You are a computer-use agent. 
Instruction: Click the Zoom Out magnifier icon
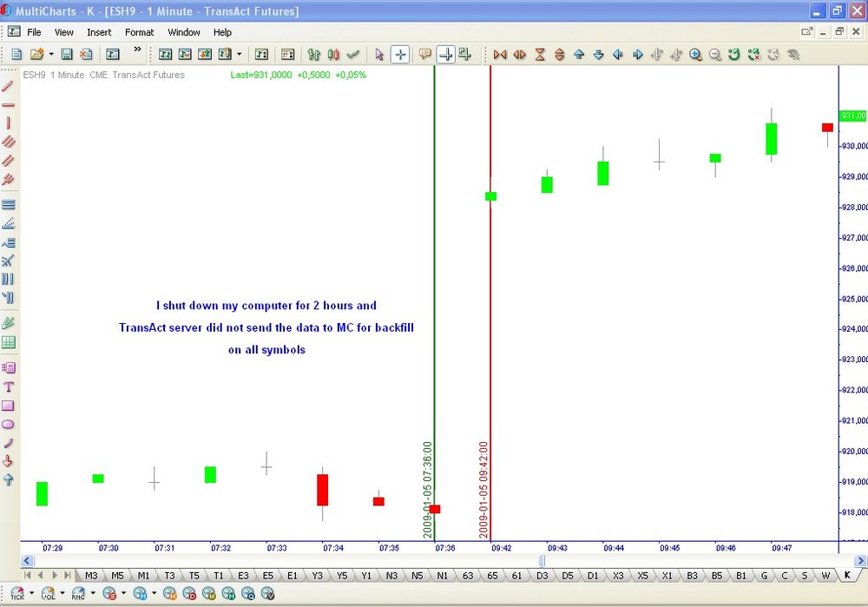pyautogui.click(x=715, y=55)
